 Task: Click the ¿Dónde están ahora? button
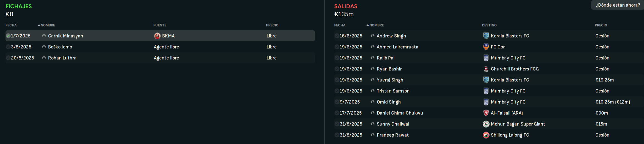point(618,5)
